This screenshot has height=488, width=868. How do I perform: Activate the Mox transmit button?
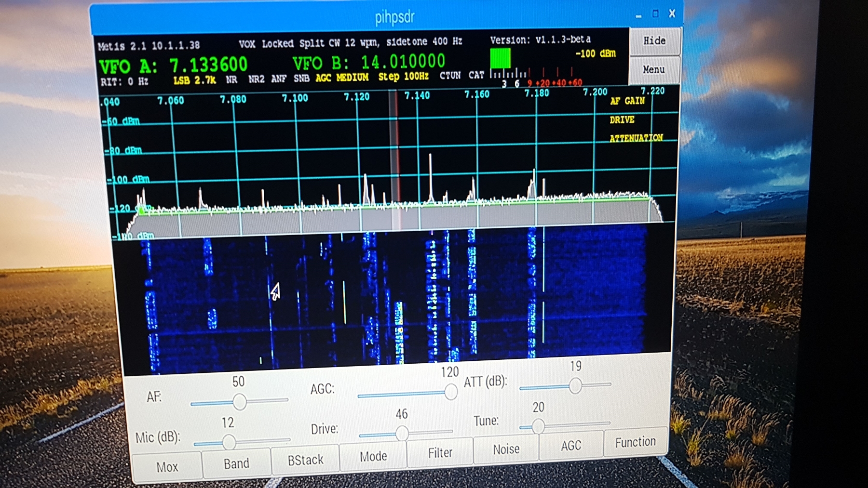tap(167, 466)
